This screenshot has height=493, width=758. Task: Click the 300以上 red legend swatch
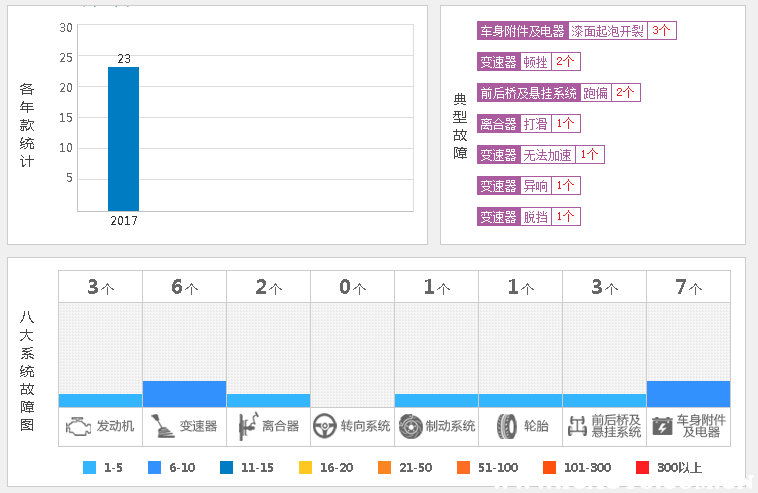coord(643,468)
